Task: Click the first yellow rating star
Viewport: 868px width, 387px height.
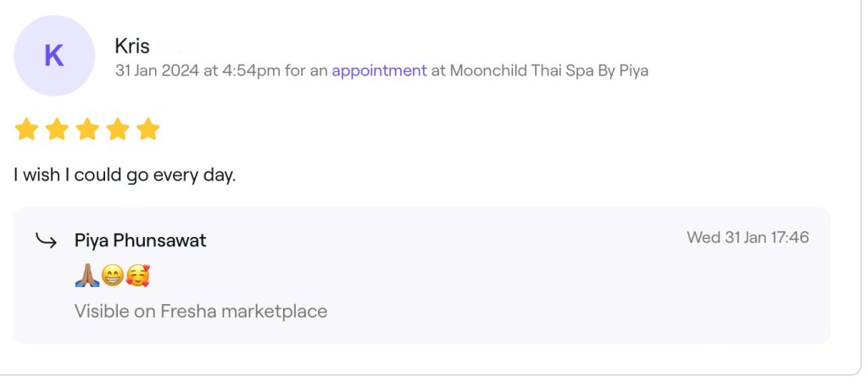Action: coord(26,130)
